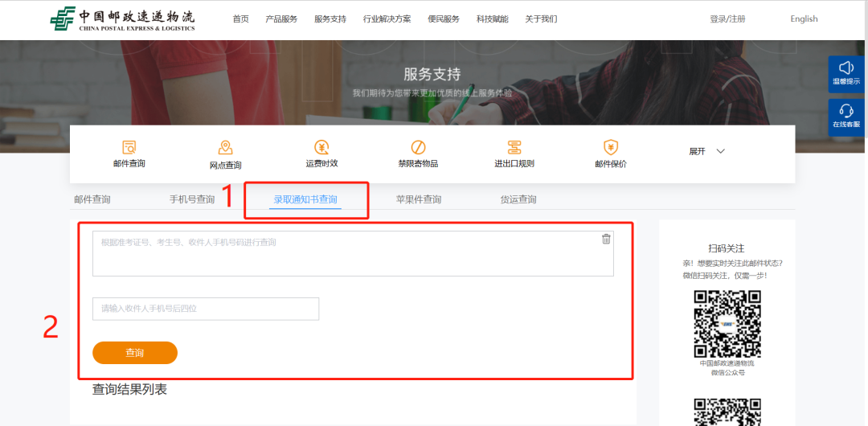Click the 登录/注册 link
The image size is (868, 426).
click(727, 19)
